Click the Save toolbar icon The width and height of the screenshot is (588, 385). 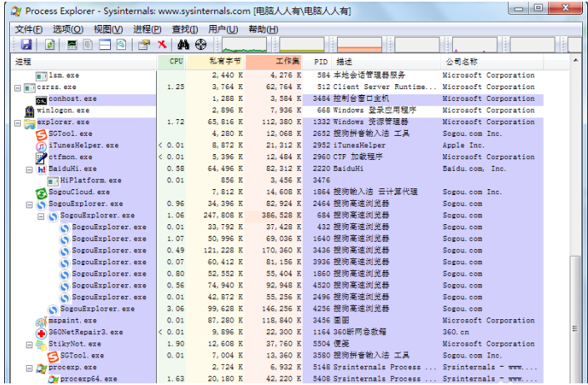point(26,44)
